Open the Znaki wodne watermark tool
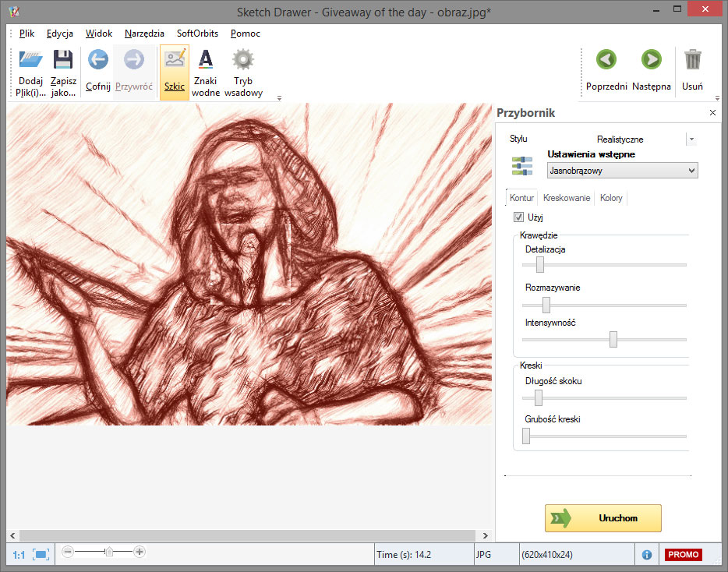The width and height of the screenshot is (728, 572). click(206, 61)
